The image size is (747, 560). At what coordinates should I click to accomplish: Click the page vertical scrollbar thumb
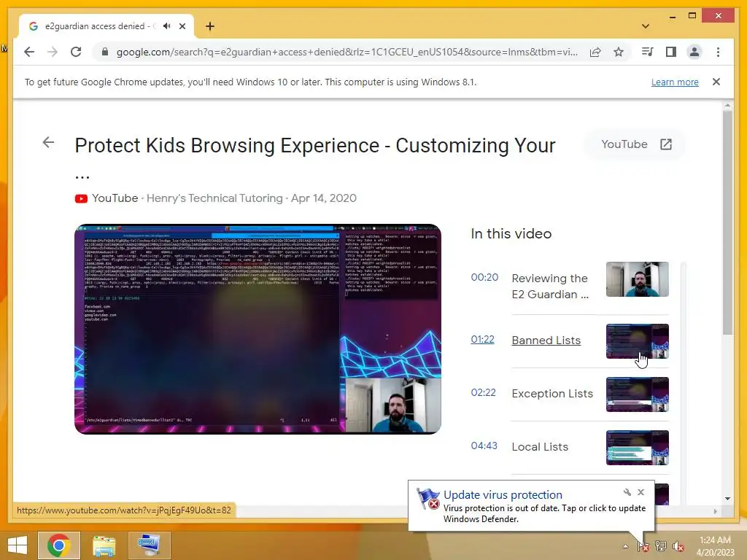[727, 223]
